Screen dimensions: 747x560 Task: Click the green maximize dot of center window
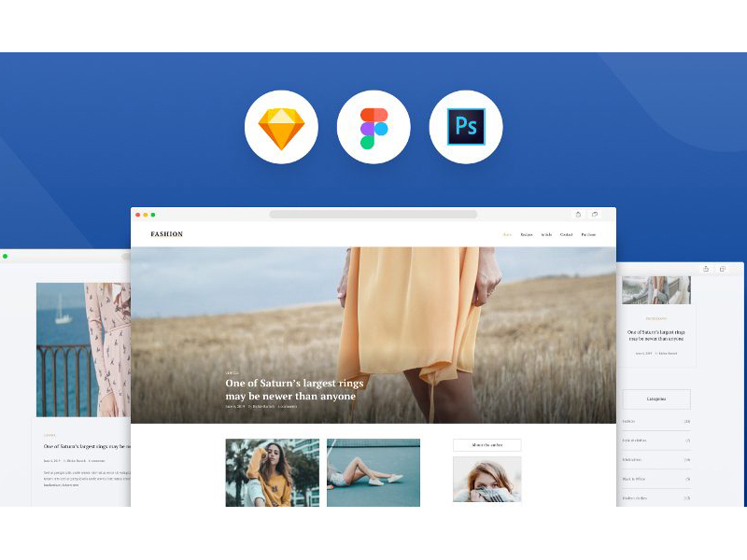(x=153, y=215)
